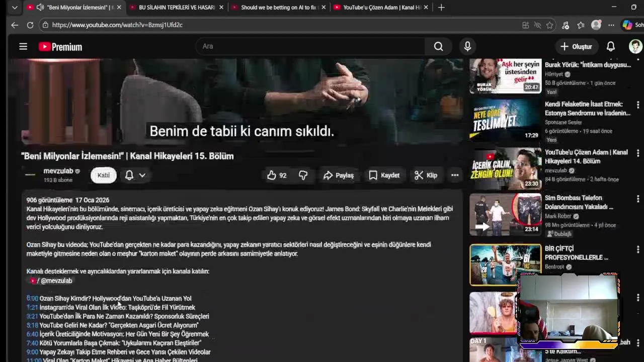Open browser settings and more ellipsis
The width and height of the screenshot is (644, 362).
point(611,25)
